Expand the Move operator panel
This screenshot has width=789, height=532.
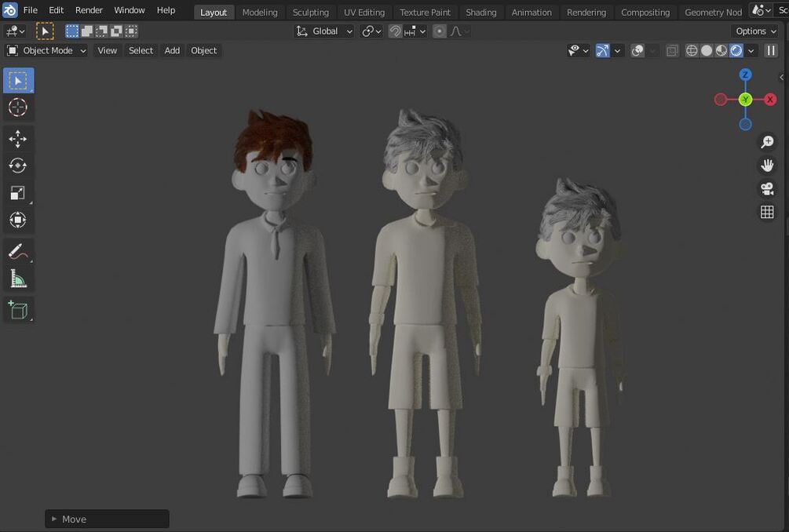(107, 519)
